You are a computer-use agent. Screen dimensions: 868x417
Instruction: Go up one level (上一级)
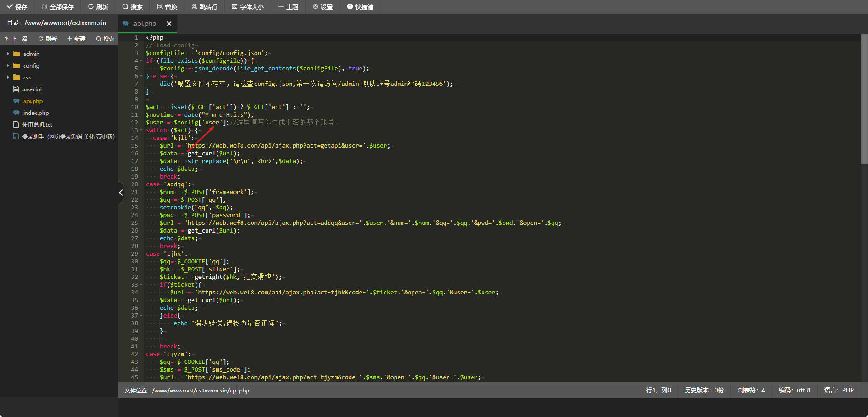click(x=16, y=39)
